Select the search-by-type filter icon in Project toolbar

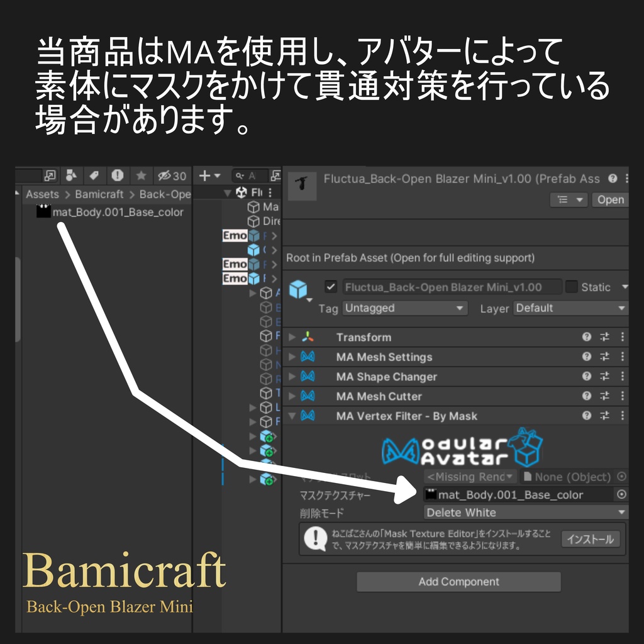(70, 175)
